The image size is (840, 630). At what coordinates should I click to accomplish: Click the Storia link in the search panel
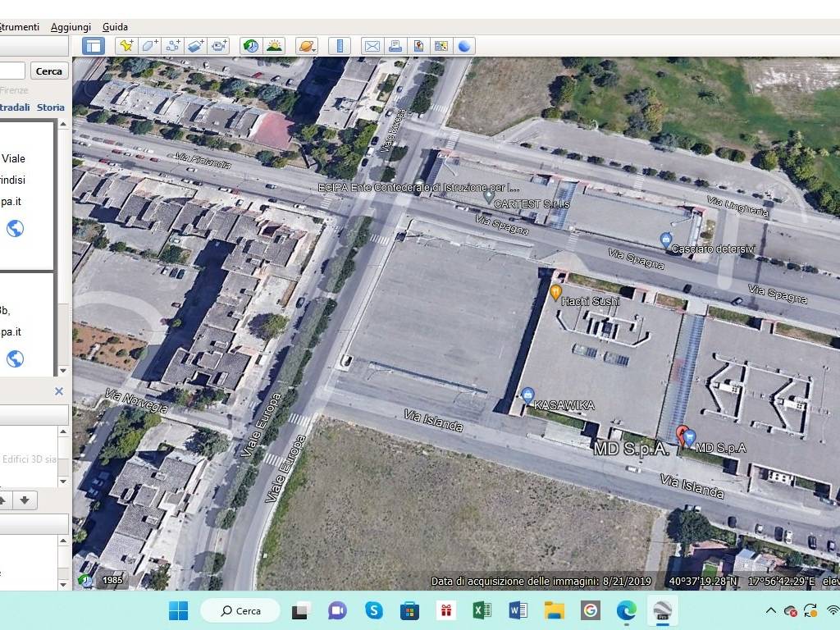tap(50, 107)
